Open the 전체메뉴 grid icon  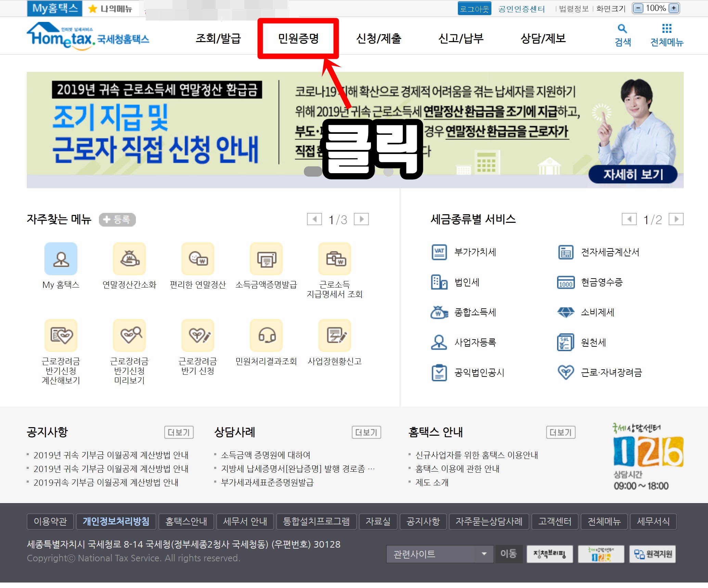pos(667,29)
